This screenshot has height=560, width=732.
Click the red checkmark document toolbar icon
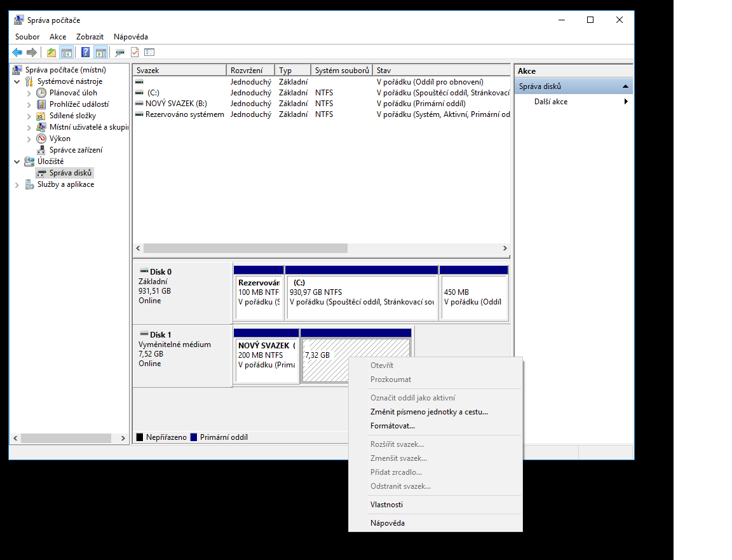tap(135, 52)
